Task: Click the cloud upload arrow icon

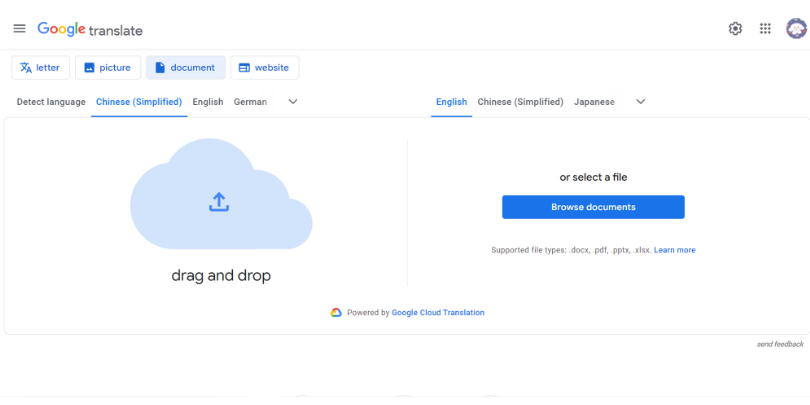Action: (x=219, y=202)
